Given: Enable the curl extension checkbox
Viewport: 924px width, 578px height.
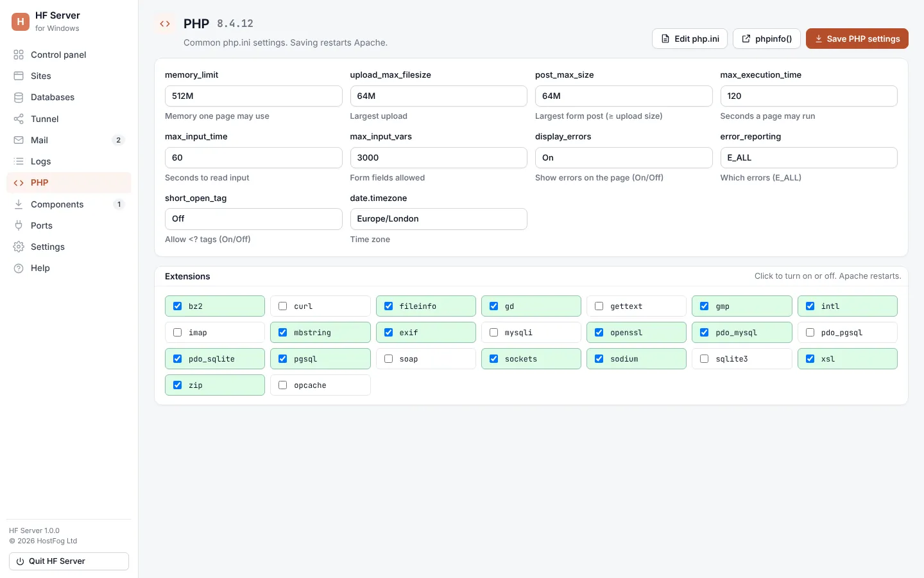Looking at the screenshot, I should click(x=283, y=306).
